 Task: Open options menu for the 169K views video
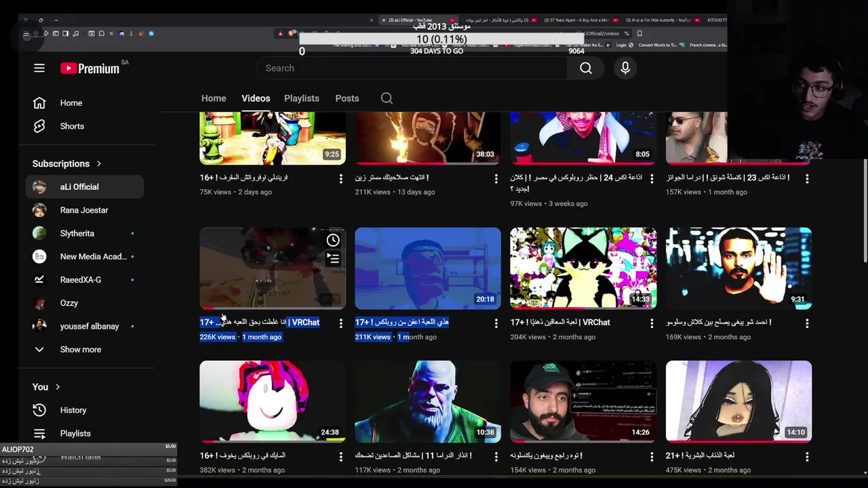point(807,323)
